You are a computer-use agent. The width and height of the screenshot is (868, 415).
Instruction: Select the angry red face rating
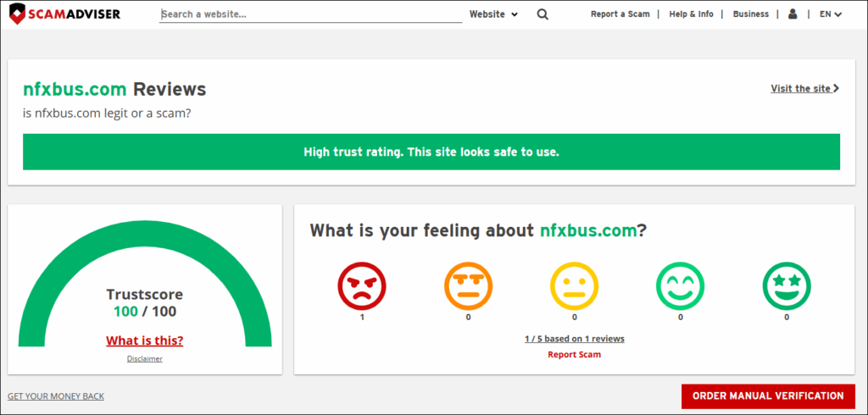click(362, 285)
